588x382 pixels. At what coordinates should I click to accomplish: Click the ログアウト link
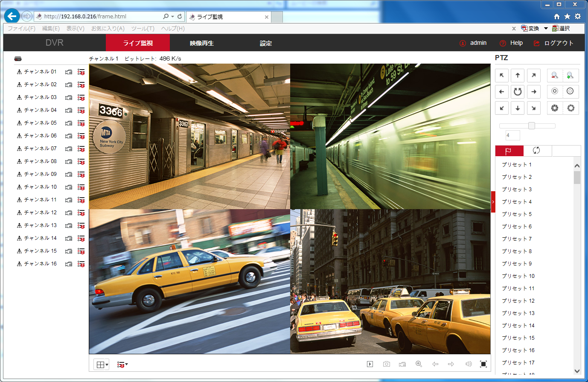coord(559,43)
